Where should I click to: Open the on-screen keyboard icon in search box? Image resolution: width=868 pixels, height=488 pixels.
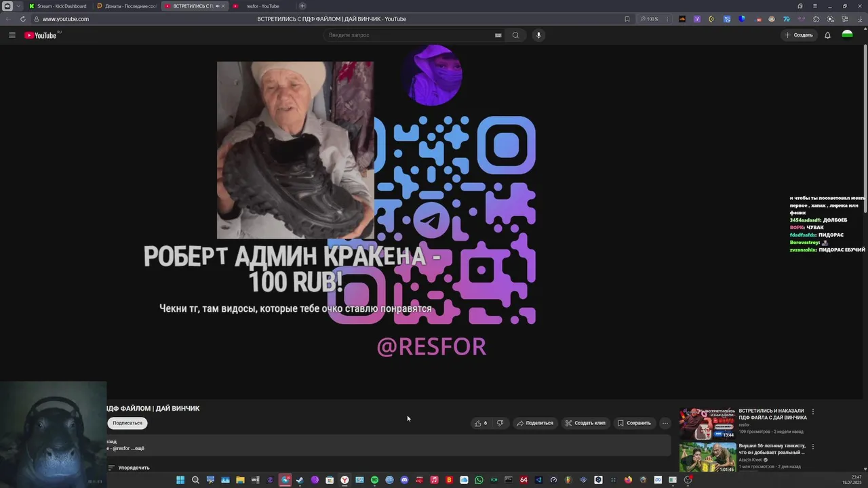[498, 35]
